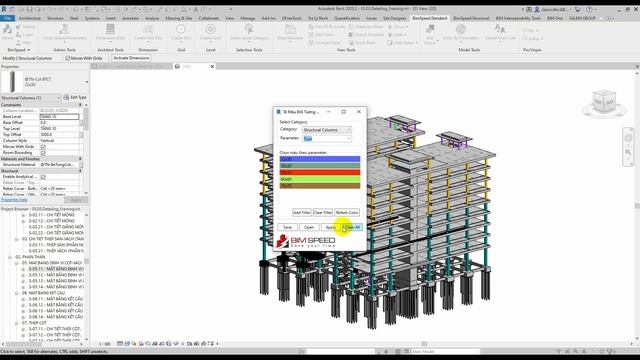
Task: Collapse the Materials and Finishes section
Action: click(80, 159)
